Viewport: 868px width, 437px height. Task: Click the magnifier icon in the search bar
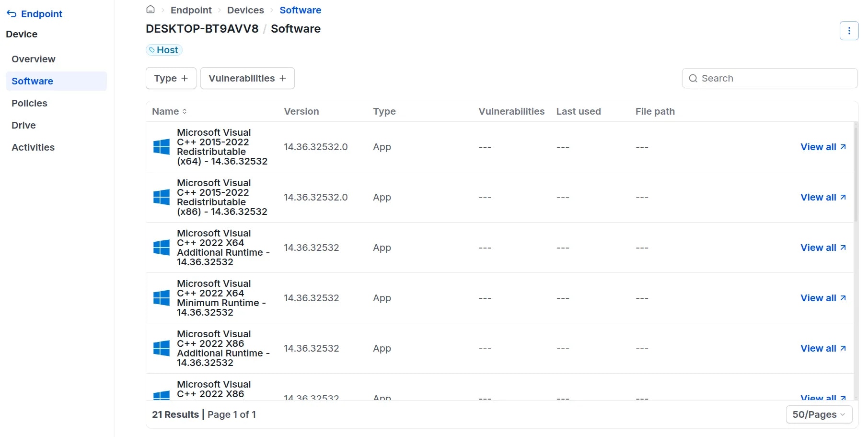694,78
